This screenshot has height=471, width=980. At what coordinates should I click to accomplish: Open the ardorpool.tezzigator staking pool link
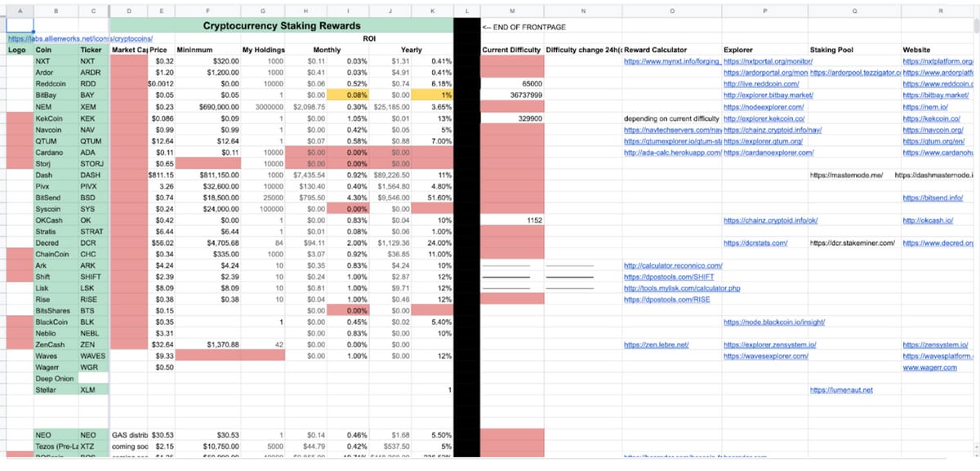(854, 73)
